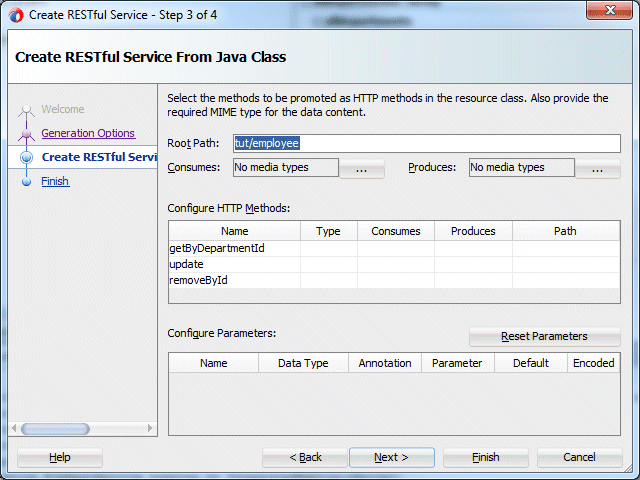Click the left scroll arrow in steps panel

[x=14, y=428]
